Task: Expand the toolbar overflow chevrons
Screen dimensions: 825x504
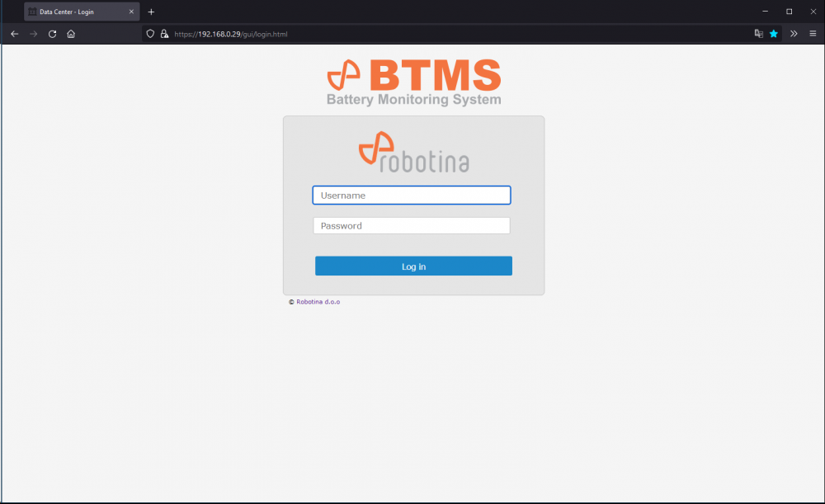Action: click(x=794, y=34)
